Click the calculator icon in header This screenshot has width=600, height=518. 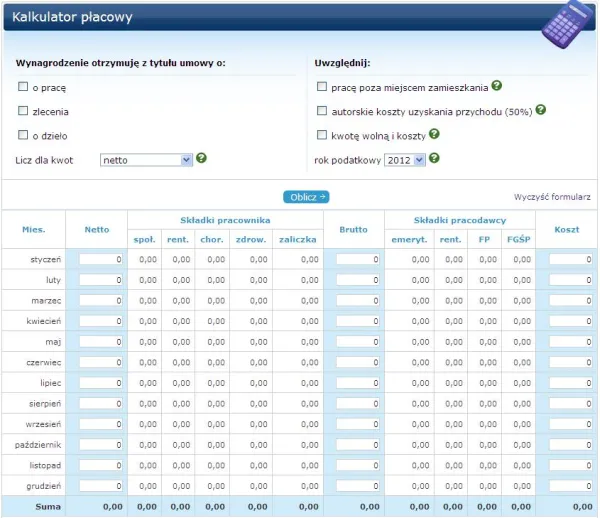point(567,26)
